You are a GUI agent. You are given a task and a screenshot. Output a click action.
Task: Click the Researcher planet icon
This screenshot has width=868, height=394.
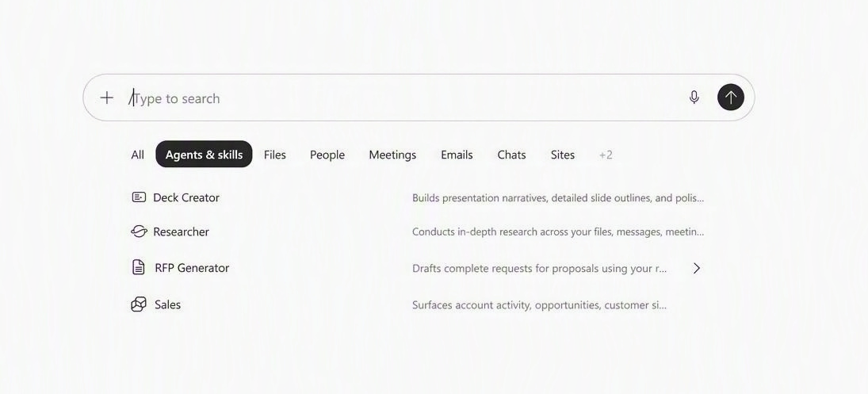(139, 231)
